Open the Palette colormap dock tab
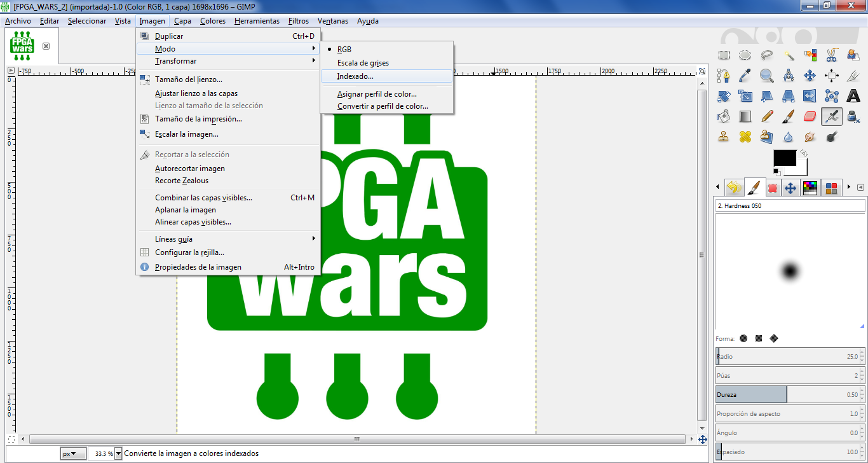 [810, 188]
